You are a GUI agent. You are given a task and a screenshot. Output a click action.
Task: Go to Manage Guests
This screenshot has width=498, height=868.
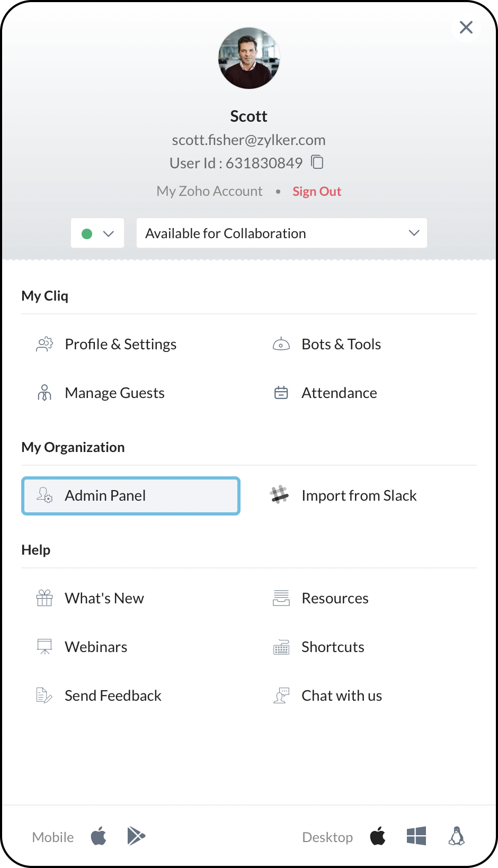pos(114,393)
